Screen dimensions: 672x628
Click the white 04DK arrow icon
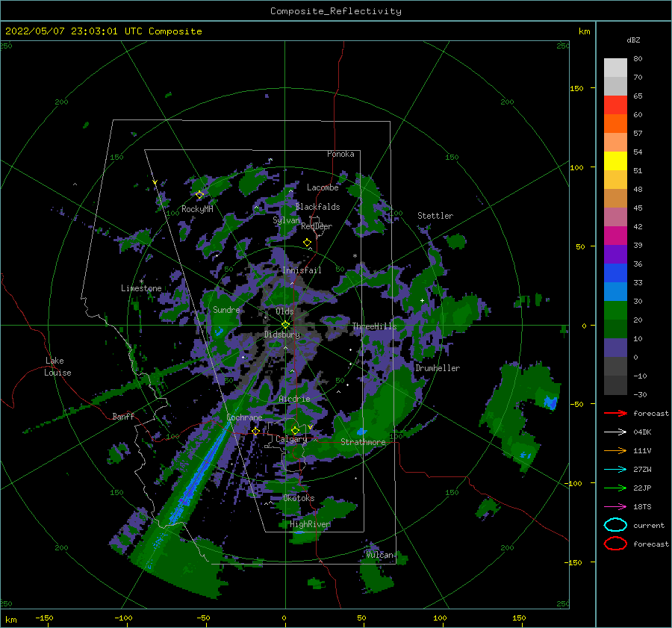[x=615, y=432]
